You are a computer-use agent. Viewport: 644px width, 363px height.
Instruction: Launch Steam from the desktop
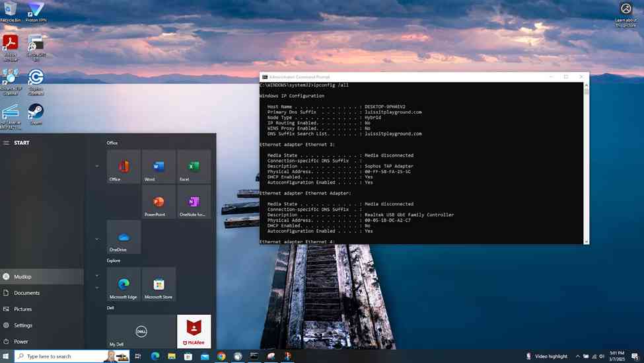[x=36, y=114]
